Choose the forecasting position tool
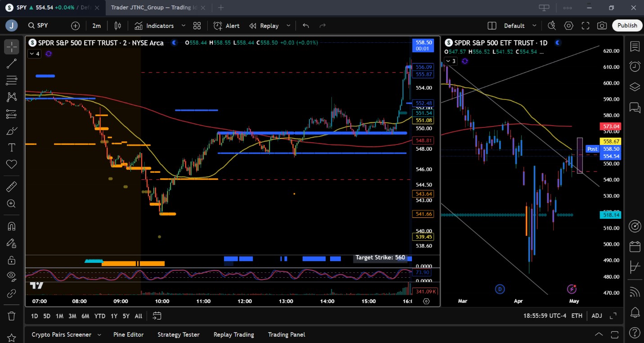This screenshot has height=343, width=644. click(12, 114)
